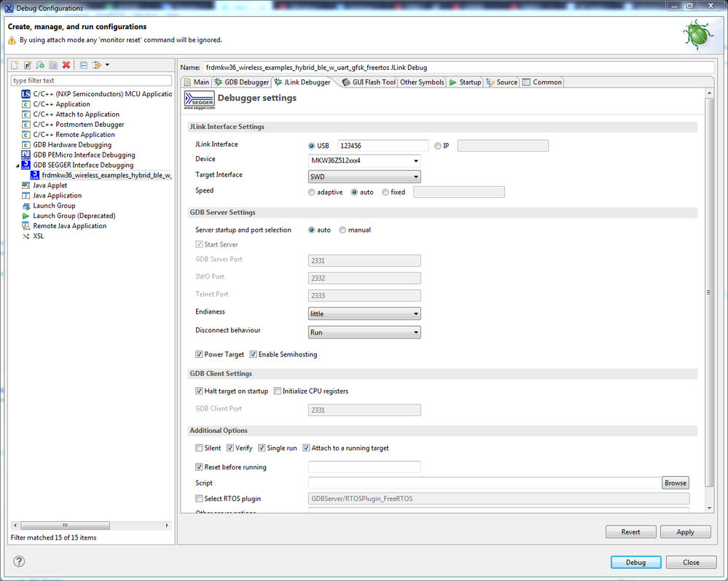
Task: Click the Export launch configuration icon
Action: [40, 65]
